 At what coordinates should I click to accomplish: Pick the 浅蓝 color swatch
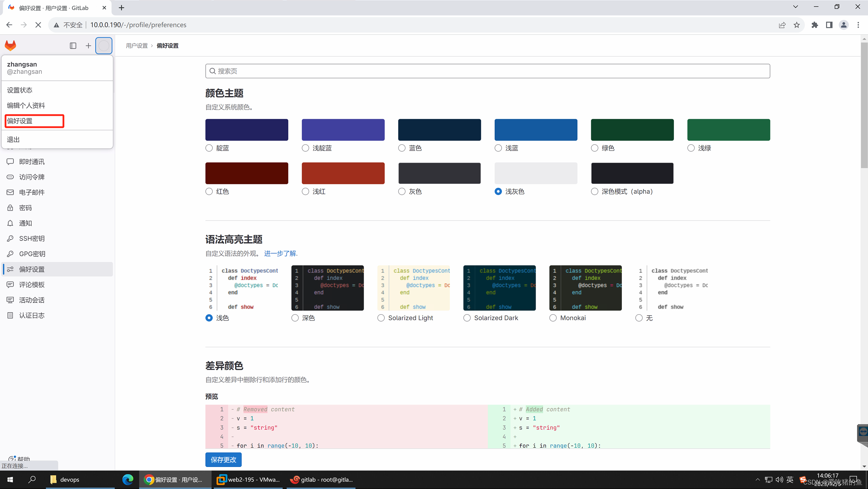(x=536, y=130)
